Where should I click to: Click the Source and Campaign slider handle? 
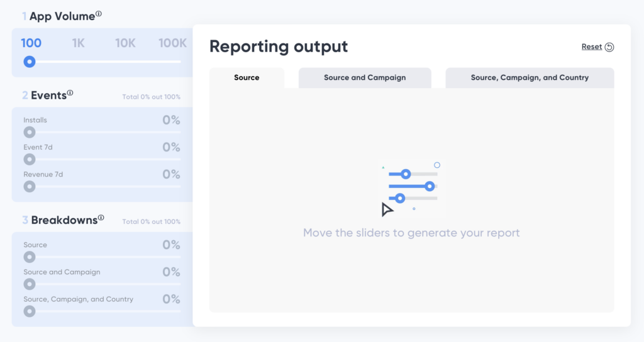point(29,284)
